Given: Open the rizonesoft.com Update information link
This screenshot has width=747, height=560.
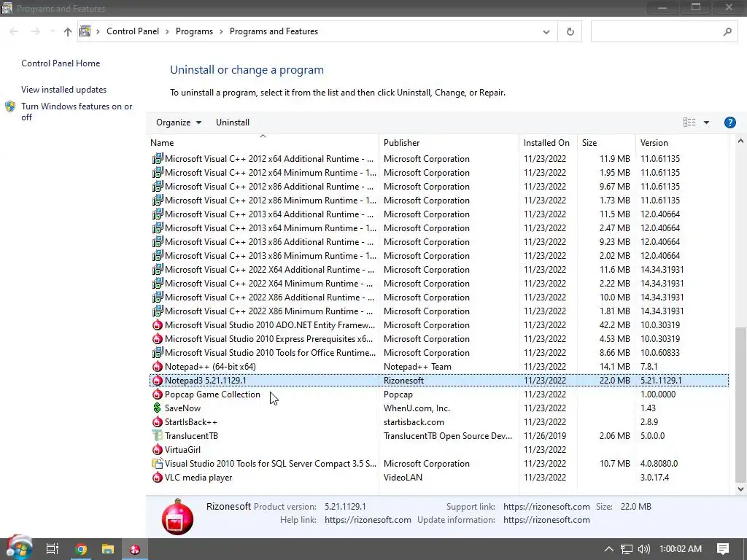Looking at the screenshot, I should point(546,520).
